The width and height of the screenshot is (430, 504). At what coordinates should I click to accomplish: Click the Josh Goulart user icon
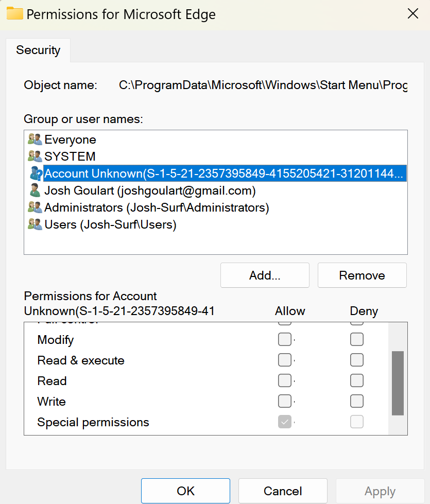(x=35, y=190)
